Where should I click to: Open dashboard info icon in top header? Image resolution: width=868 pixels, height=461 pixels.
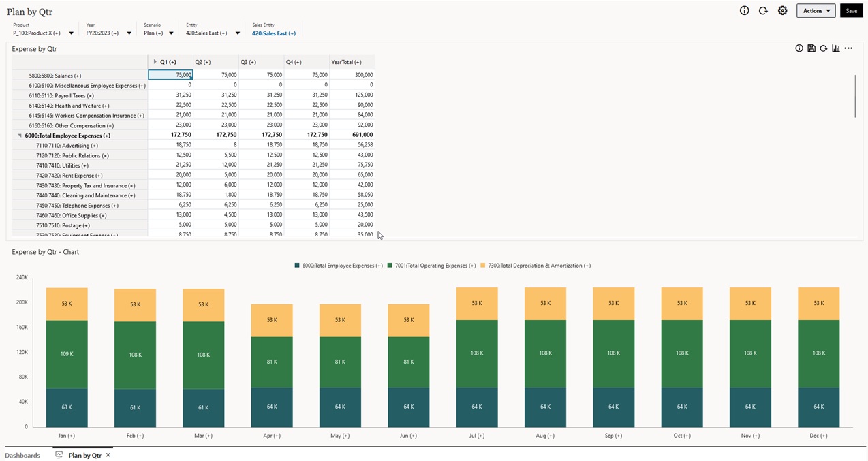(744, 11)
